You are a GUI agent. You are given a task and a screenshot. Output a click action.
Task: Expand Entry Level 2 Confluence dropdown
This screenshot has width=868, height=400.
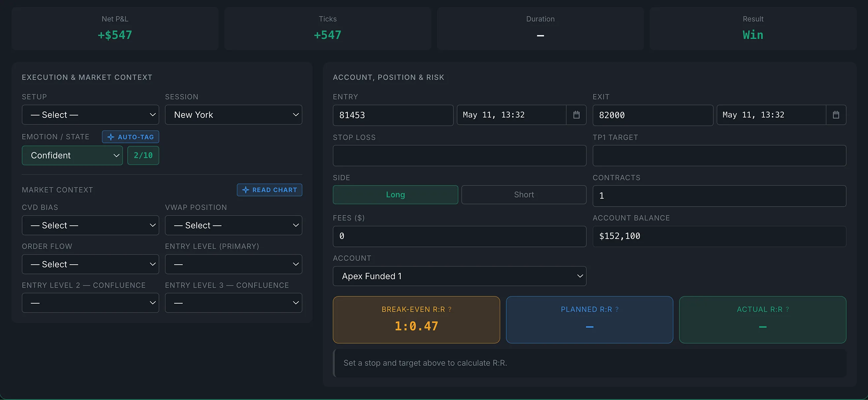(x=90, y=303)
